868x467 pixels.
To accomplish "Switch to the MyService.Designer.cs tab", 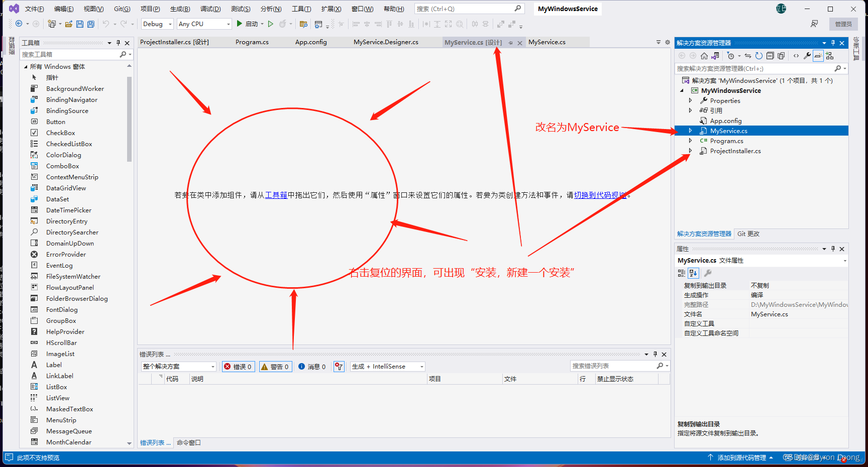I will click(x=386, y=42).
